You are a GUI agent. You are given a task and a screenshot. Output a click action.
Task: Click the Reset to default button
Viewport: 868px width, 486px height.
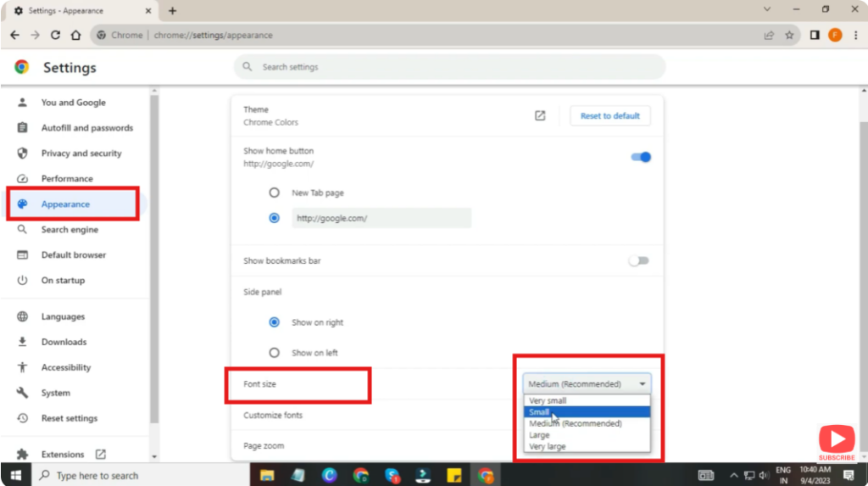coord(609,116)
